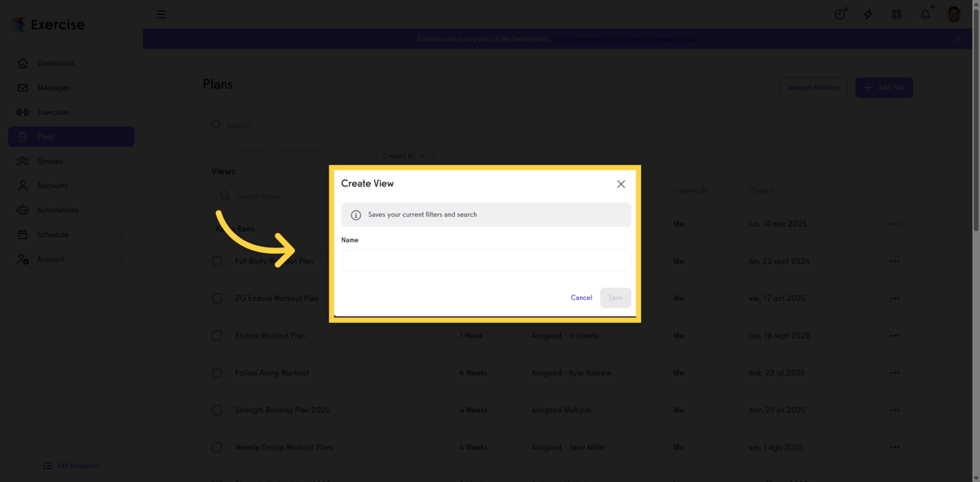Click the Created column header
The width and height of the screenshot is (980, 482).
pyautogui.click(x=761, y=191)
